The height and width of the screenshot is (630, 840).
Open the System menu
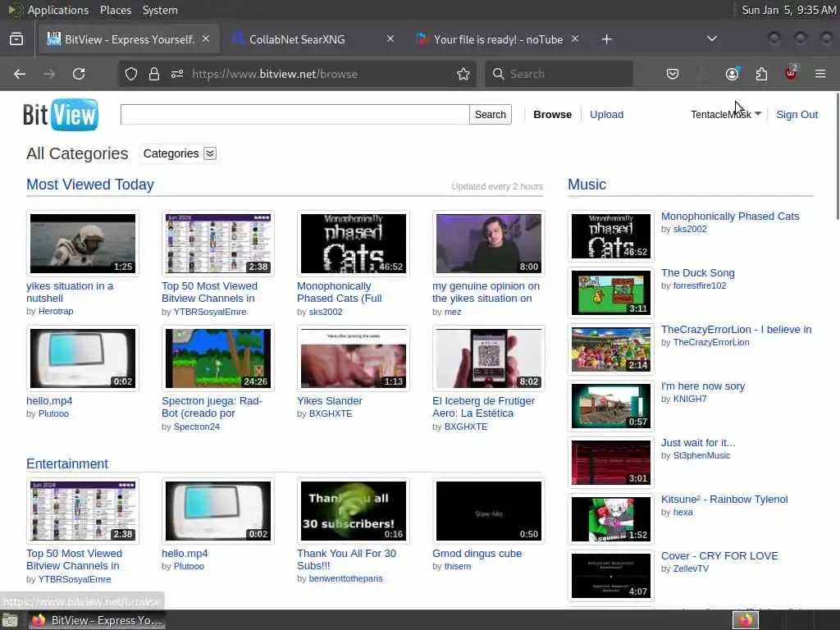(160, 10)
